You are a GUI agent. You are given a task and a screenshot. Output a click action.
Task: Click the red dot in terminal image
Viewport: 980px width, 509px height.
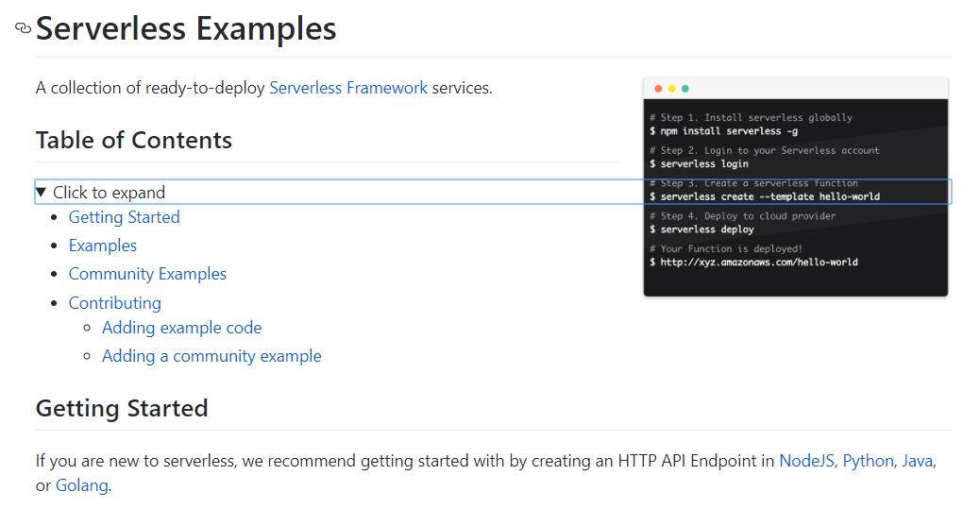click(x=658, y=89)
